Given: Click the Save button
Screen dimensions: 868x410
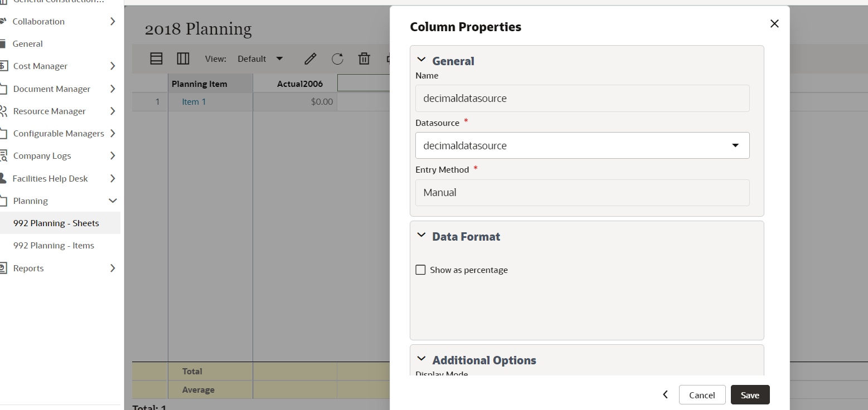Looking at the screenshot, I should click(750, 395).
